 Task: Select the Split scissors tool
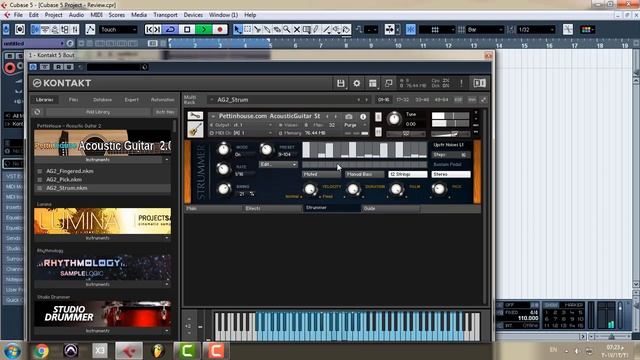(258, 29)
